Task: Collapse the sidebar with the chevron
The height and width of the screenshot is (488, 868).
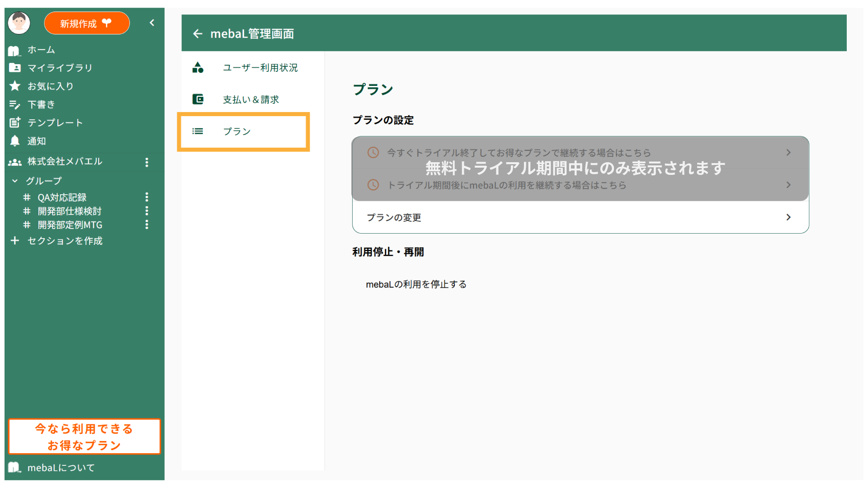Action: coord(152,23)
